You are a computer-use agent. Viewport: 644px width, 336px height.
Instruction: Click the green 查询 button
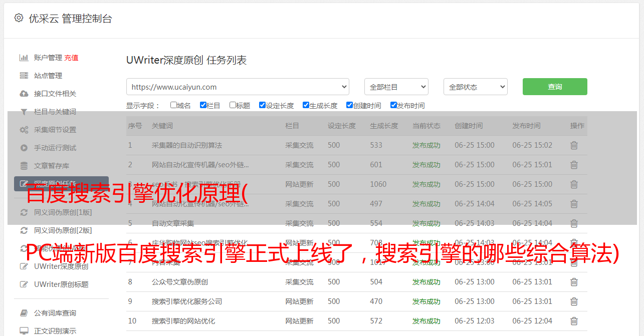[555, 87]
